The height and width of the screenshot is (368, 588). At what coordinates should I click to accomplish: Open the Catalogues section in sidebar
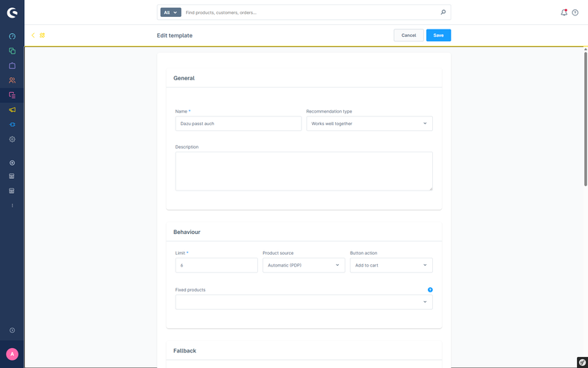(12, 51)
